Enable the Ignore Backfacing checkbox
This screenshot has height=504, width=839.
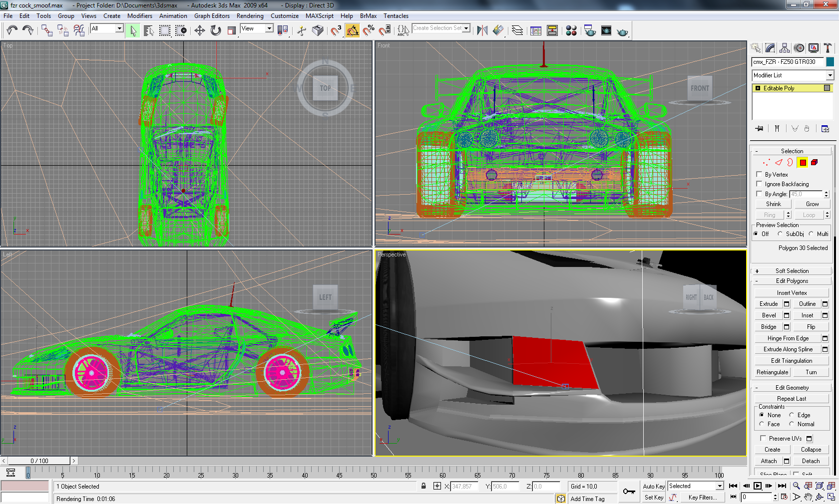760,184
